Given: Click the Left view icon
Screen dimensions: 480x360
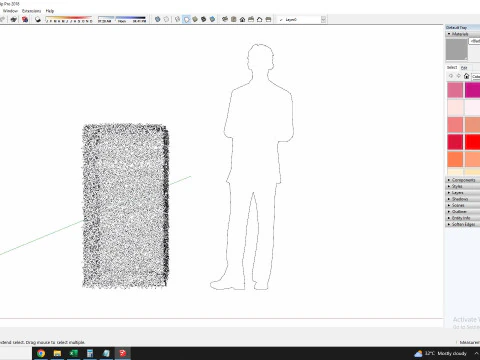Looking at the screenshot, I should 268,19.
